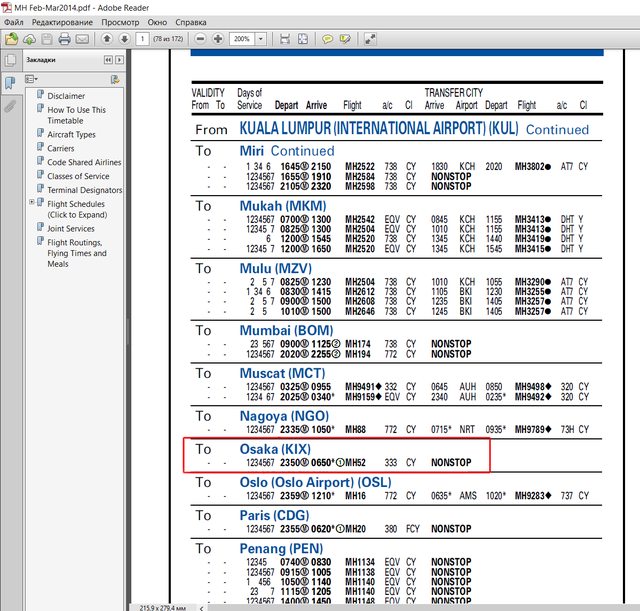Open the Просмотр menu
The image size is (640, 611).
tap(120, 22)
